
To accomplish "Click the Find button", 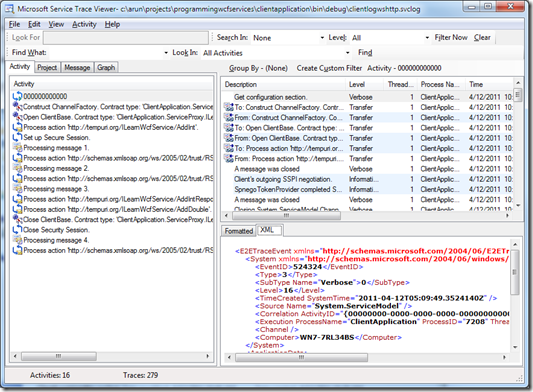I will 365,52.
